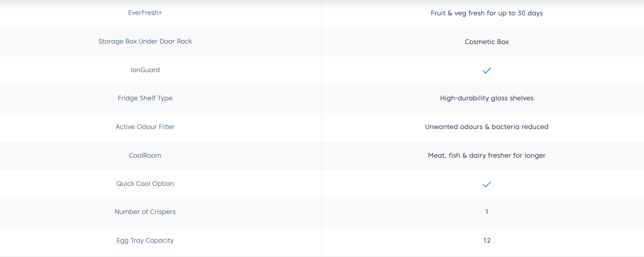Click 'Meat, fish & dairy fresher' text
Screen dimensions: 644x257
[x=487, y=156]
